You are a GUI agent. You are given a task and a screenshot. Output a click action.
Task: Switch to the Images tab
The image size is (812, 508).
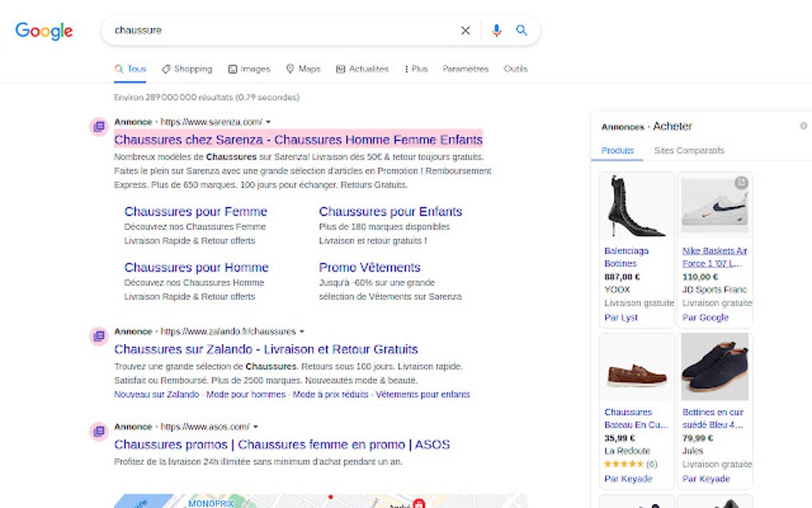pos(249,68)
